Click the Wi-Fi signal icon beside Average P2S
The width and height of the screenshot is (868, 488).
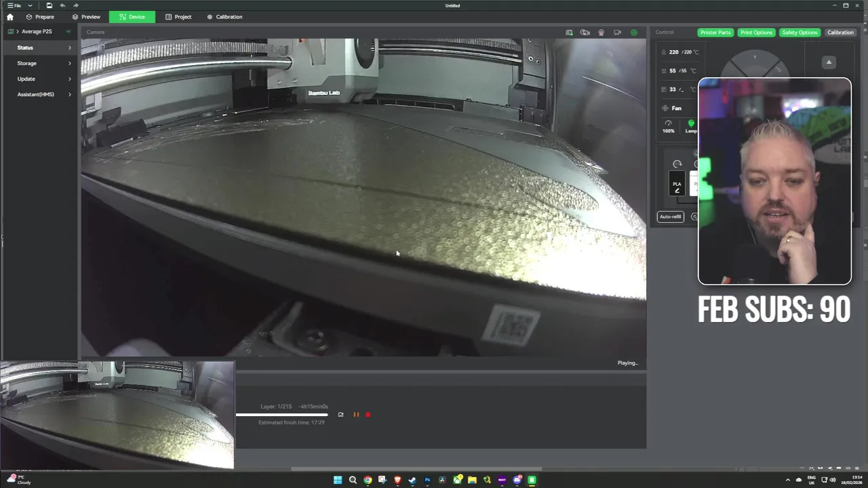68,32
